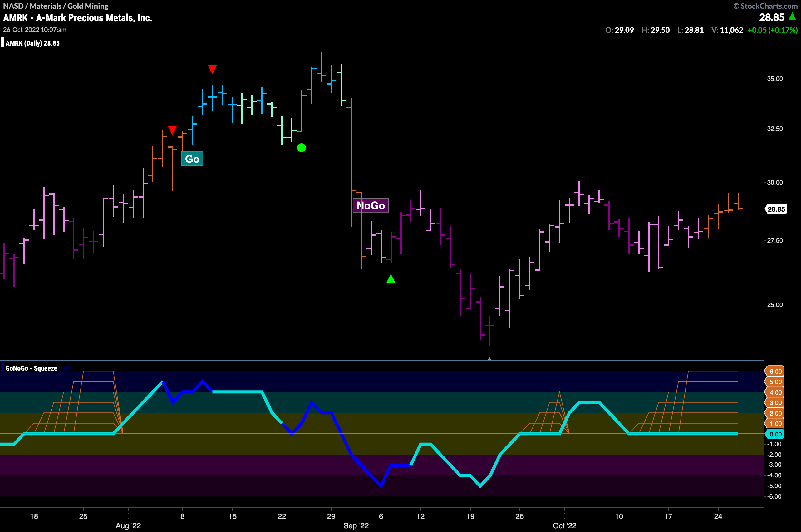Viewport: 801px width, 532px height.
Task: Click the -3.00 oscillator axis label
Action: [774, 465]
